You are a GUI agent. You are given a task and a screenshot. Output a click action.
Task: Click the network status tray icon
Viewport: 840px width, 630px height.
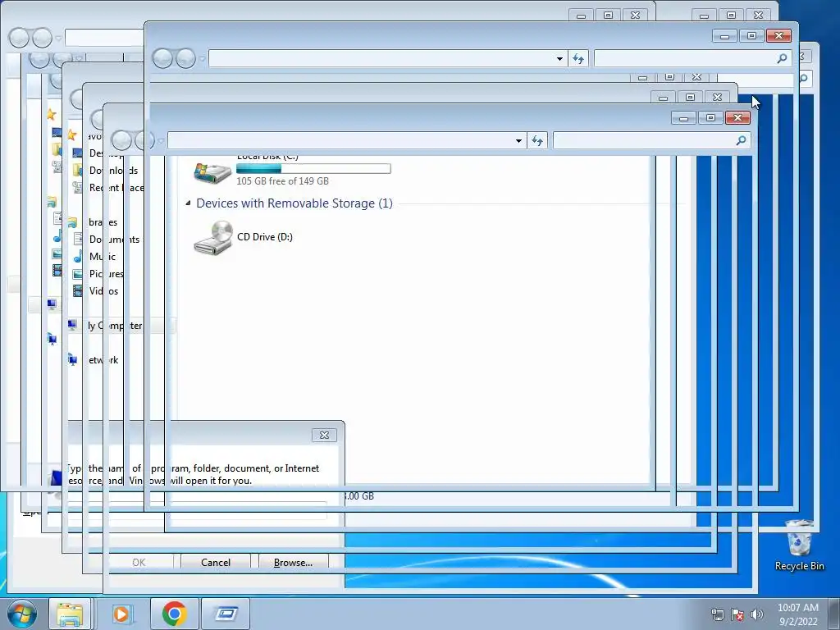(717, 614)
